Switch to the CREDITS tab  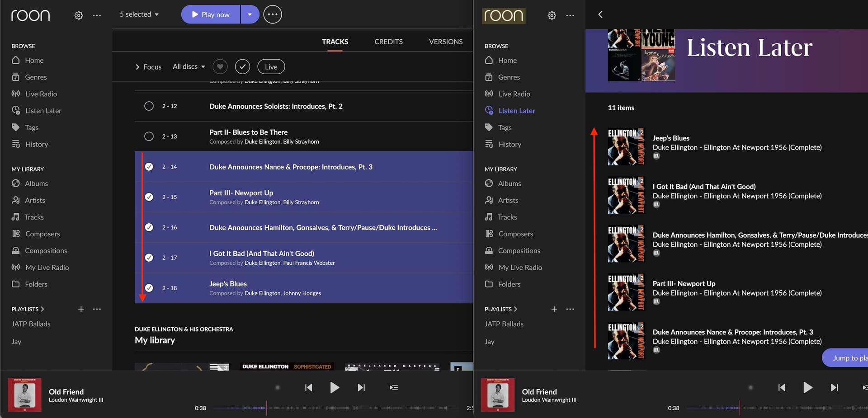click(388, 42)
